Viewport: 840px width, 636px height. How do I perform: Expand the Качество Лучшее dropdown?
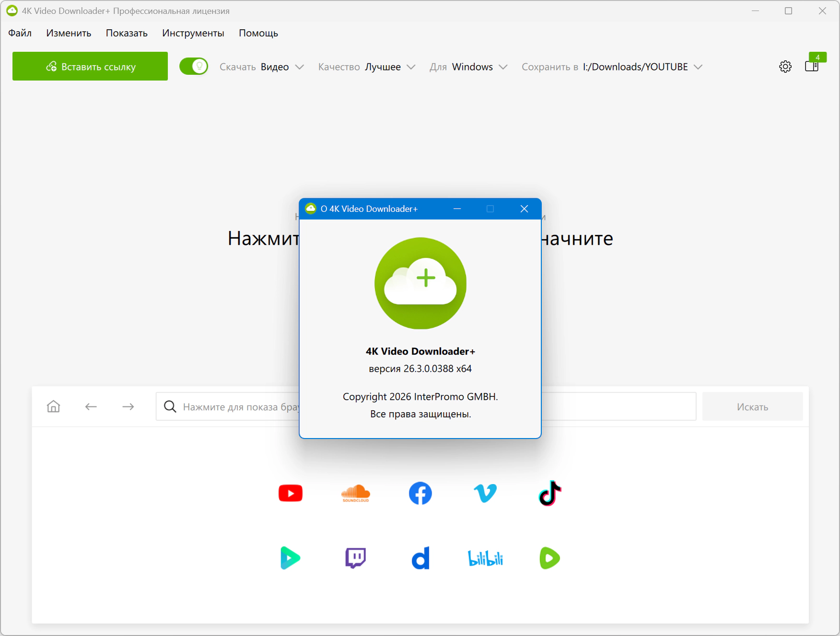pyautogui.click(x=367, y=67)
